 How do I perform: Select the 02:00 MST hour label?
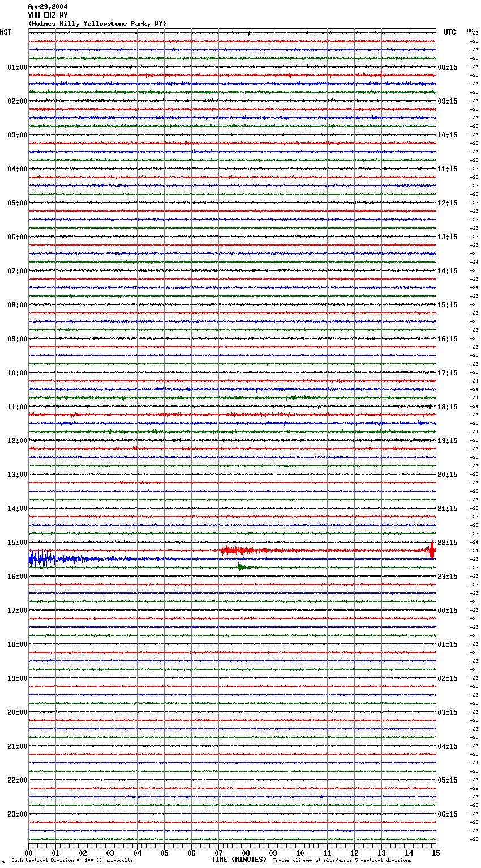pyautogui.click(x=18, y=101)
